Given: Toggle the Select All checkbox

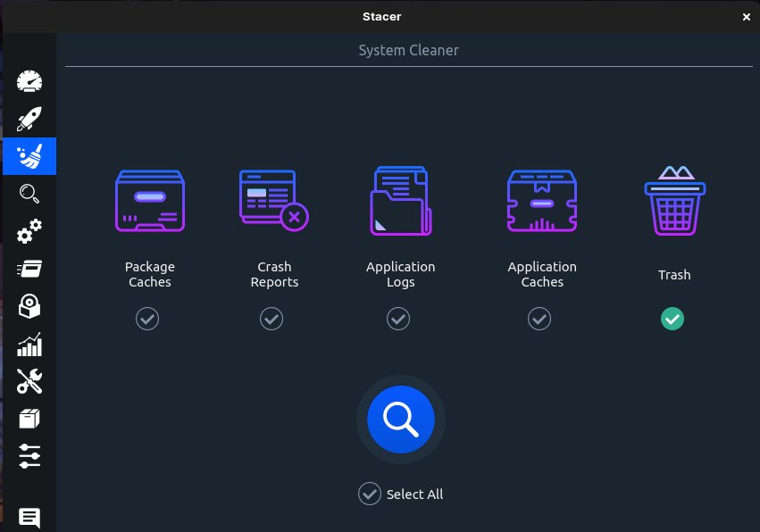Looking at the screenshot, I should (370, 494).
